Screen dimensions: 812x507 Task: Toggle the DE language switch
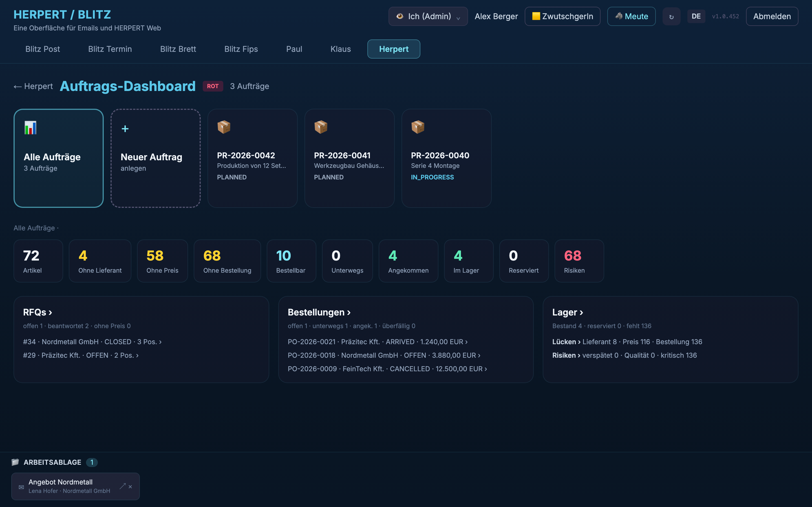(696, 16)
